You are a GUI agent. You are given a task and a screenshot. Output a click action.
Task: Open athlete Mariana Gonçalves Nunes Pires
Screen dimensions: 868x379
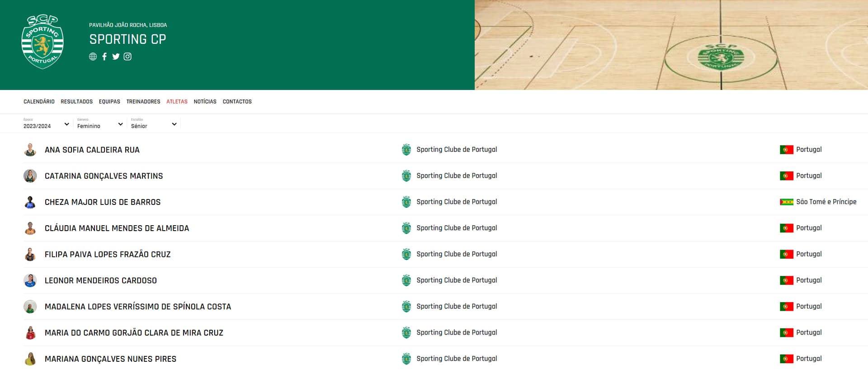tap(111, 359)
